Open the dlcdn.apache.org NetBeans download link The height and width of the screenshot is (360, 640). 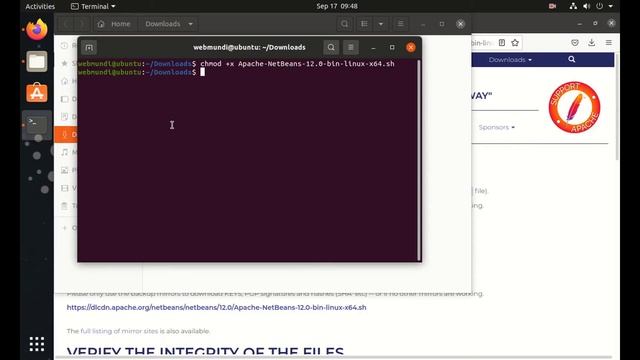(216, 307)
